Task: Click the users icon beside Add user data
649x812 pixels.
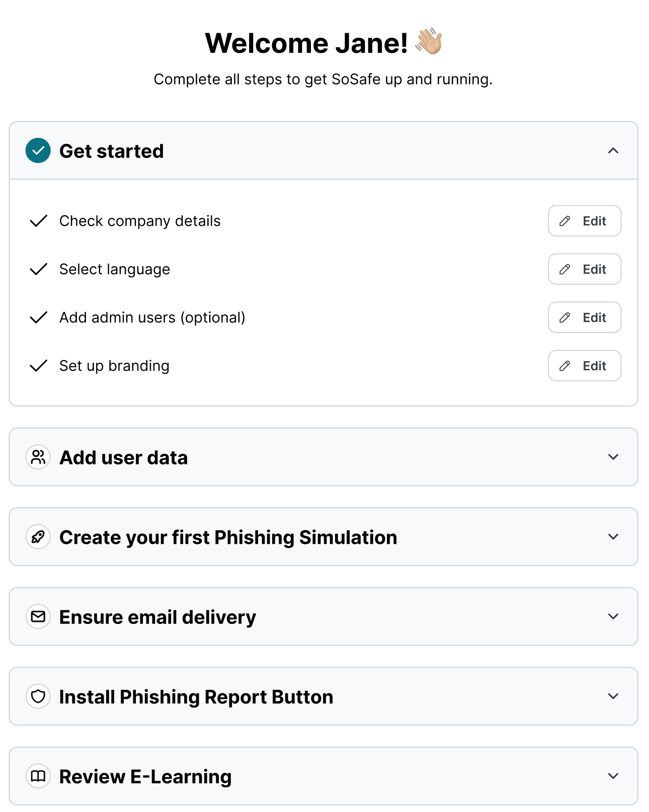Action: click(x=38, y=457)
